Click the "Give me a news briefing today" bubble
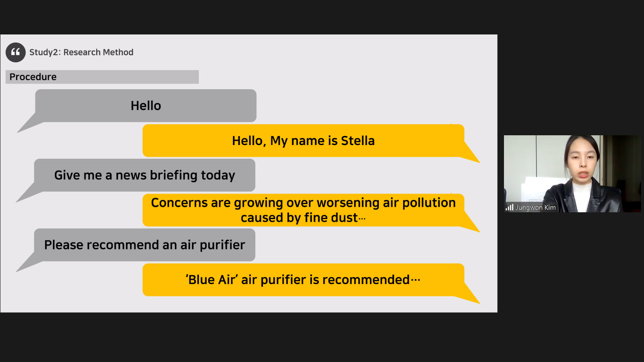This screenshot has height=362, width=644. [x=145, y=175]
